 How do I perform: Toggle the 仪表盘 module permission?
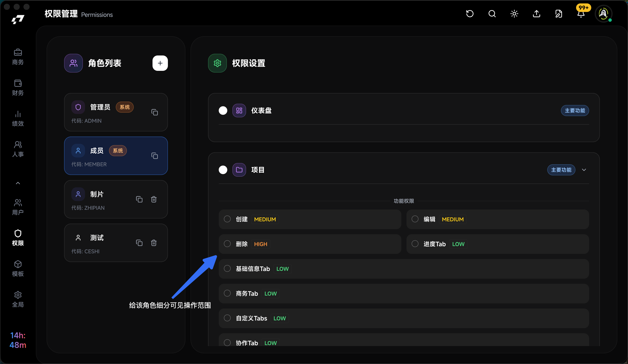click(x=223, y=111)
